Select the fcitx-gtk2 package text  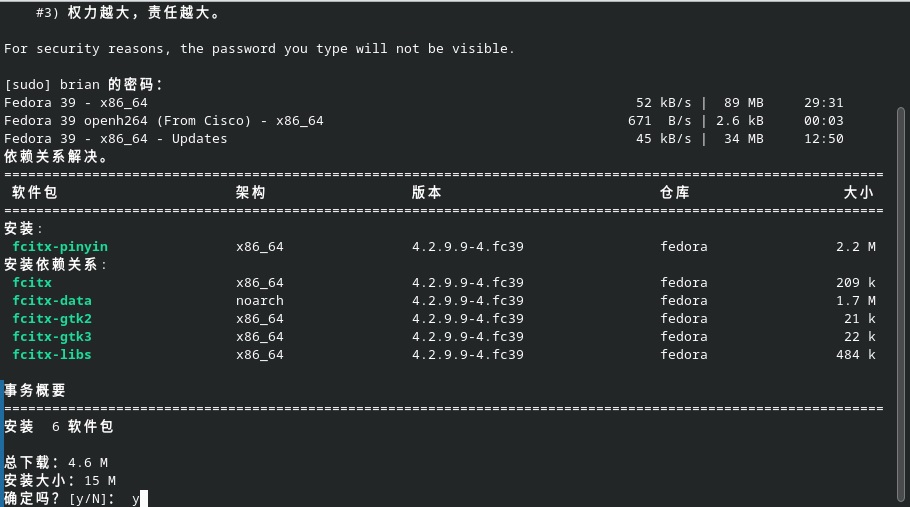tap(52, 318)
